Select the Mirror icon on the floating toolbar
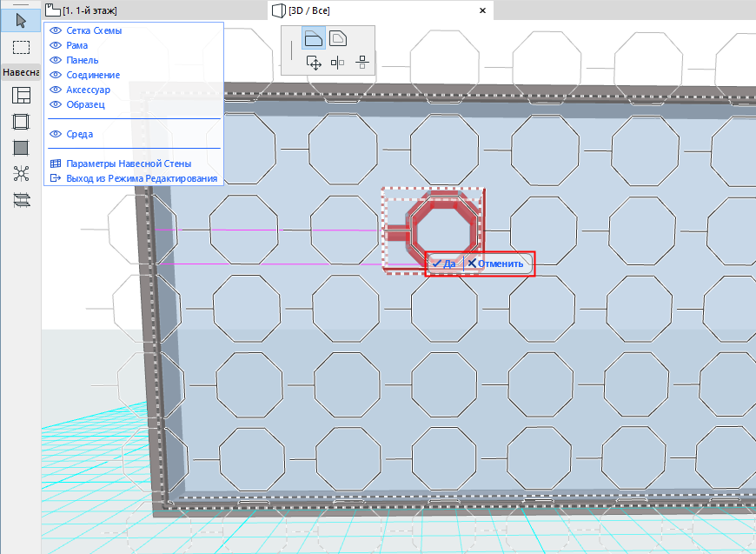Screen dimensions: 756x554 [337, 62]
